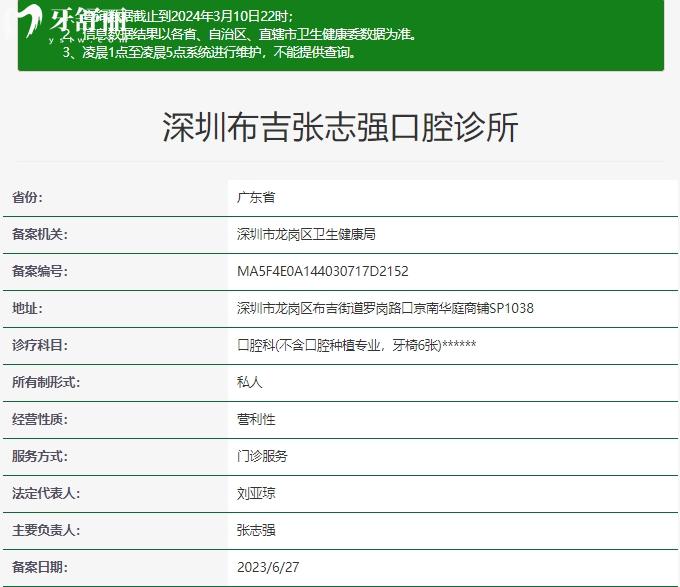Click the 服务方式 label
Screen dimensions: 680x587
tap(40, 456)
